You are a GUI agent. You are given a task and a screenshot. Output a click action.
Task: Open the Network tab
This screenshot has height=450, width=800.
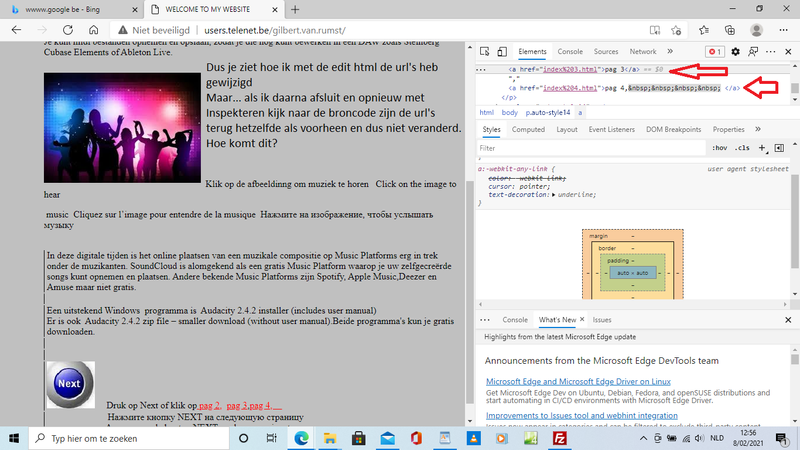coord(643,52)
